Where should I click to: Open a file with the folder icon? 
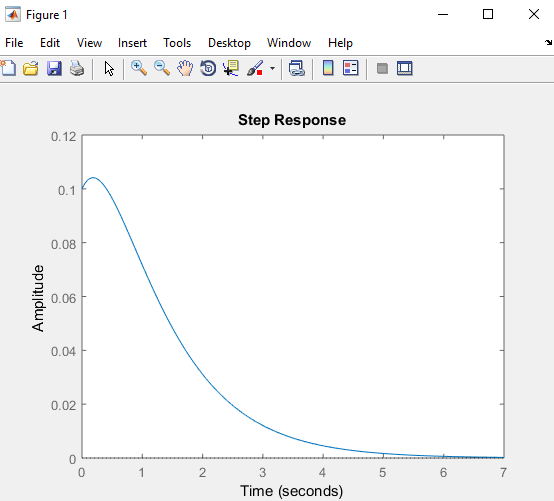click(x=31, y=68)
